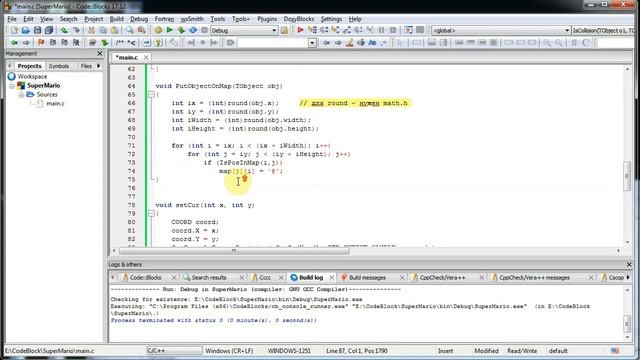The height and width of the screenshot is (360, 640).
Task: Click the Undo toolbar icon
Action: 64,30
